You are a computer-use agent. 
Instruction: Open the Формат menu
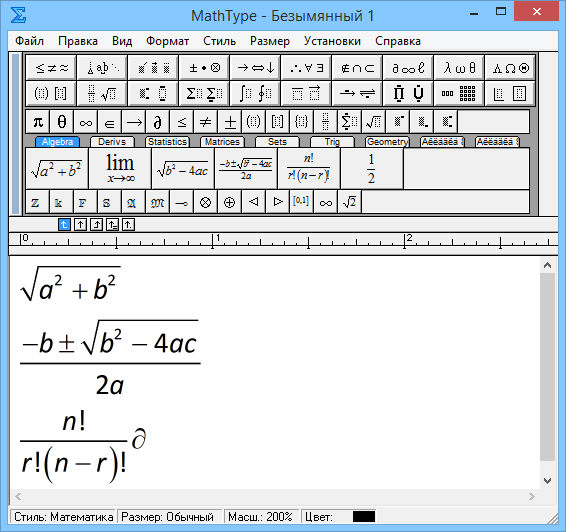(167, 41)
